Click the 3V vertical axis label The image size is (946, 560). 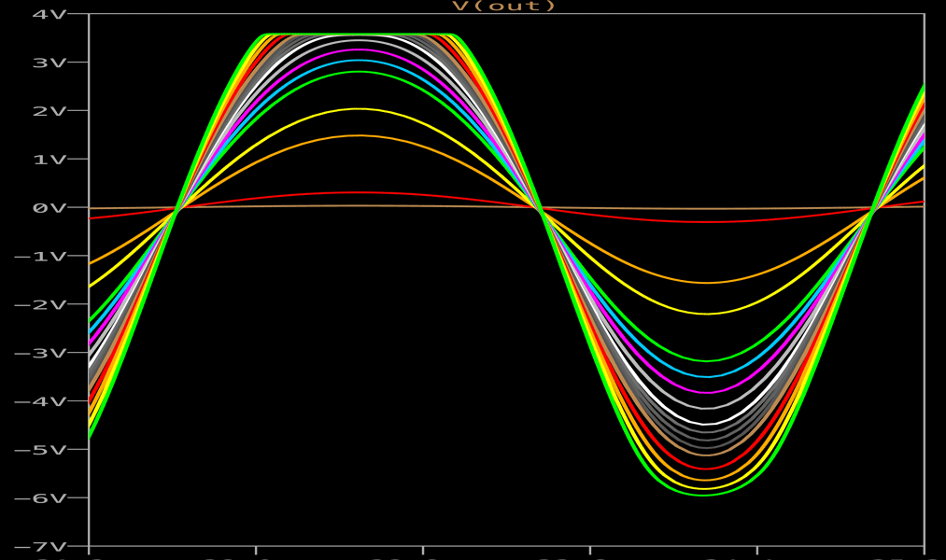[x=49, y=63]
